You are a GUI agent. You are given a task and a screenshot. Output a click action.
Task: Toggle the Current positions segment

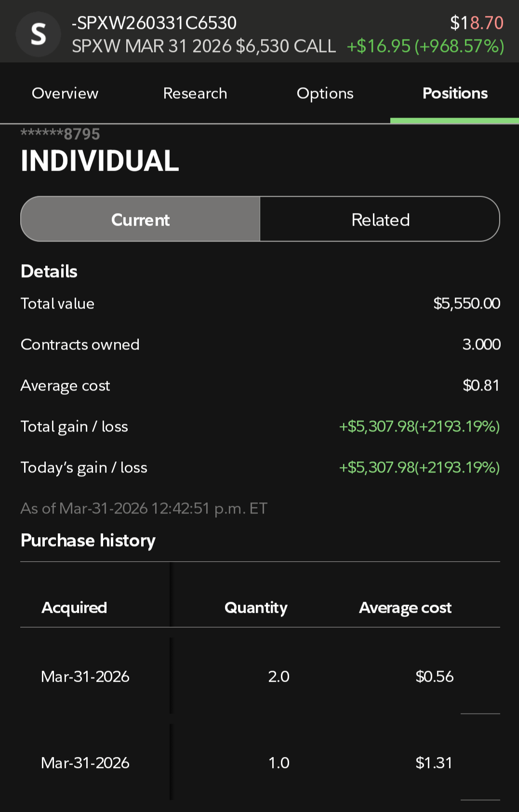(140, 219)
